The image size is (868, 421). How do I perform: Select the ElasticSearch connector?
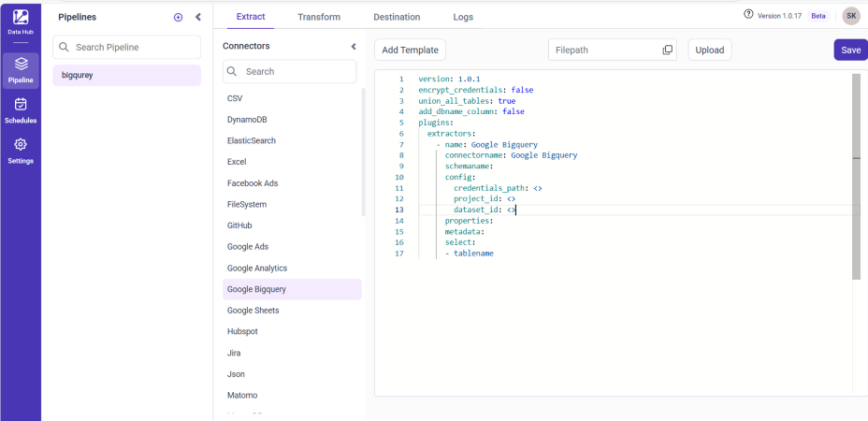point(292,140)
